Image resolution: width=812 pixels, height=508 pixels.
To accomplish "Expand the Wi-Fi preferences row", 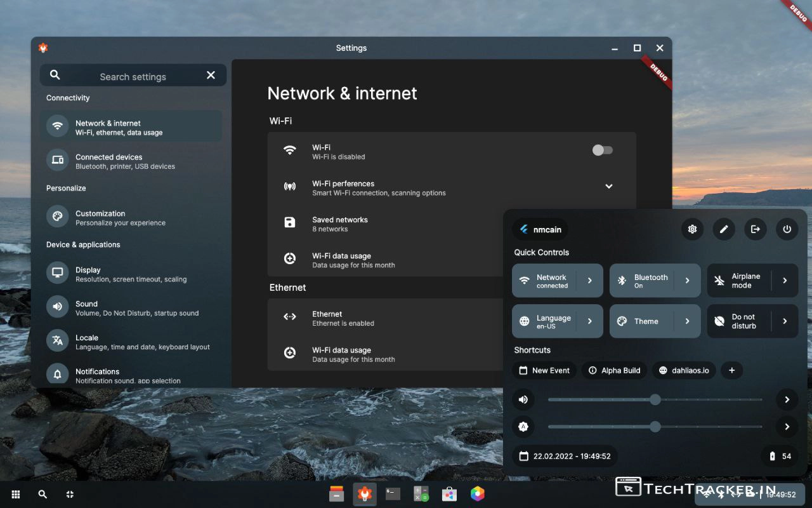I will [608, 187].
